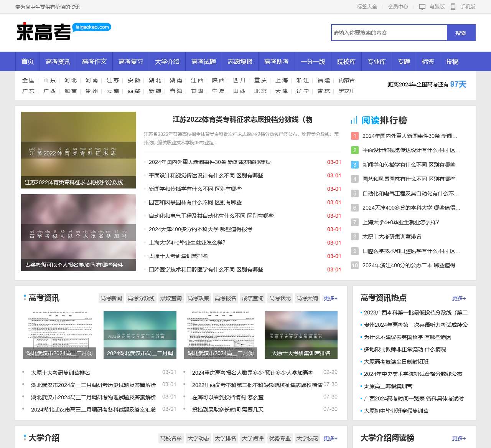Image resolution: width=491 pixels, height=448 pixels.
Task: Click the orange bullet icon beside 高考资讯
Action: 24,298
